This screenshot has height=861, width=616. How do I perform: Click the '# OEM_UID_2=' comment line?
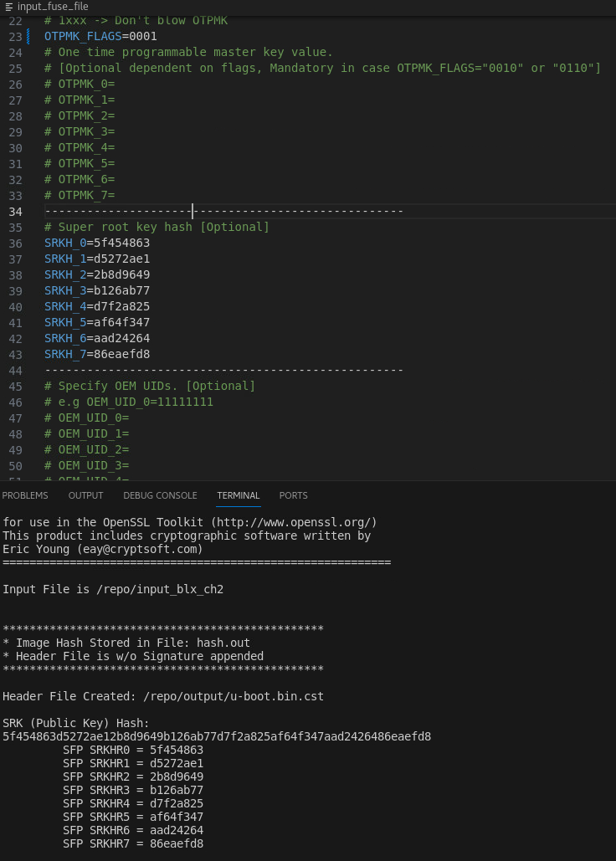coord(87,449)
